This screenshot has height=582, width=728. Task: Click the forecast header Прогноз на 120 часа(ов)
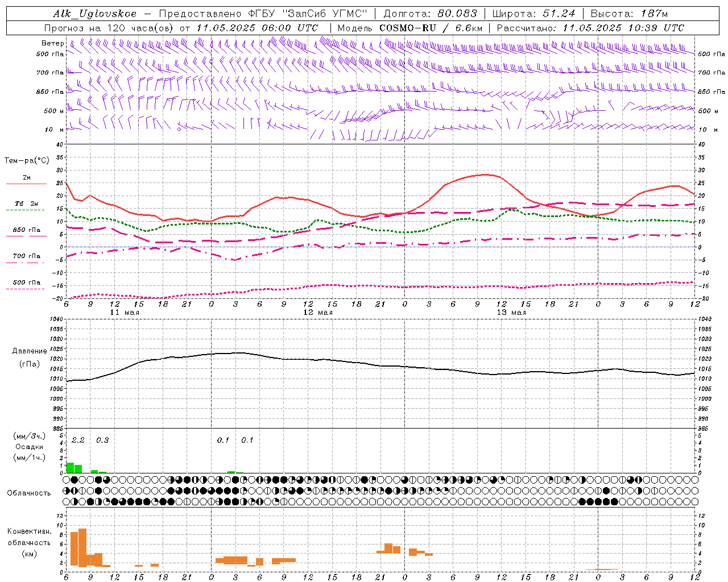point(109,28)
